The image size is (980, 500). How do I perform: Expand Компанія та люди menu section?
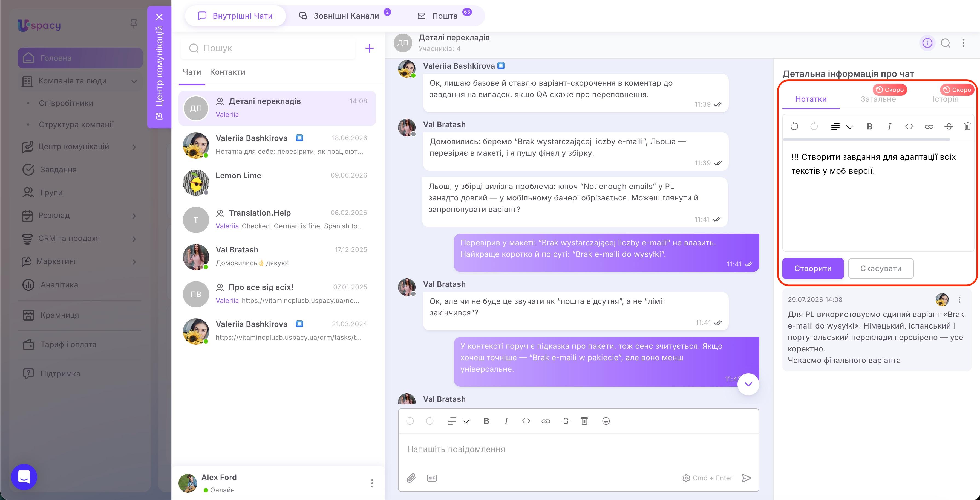pos(134,81)
